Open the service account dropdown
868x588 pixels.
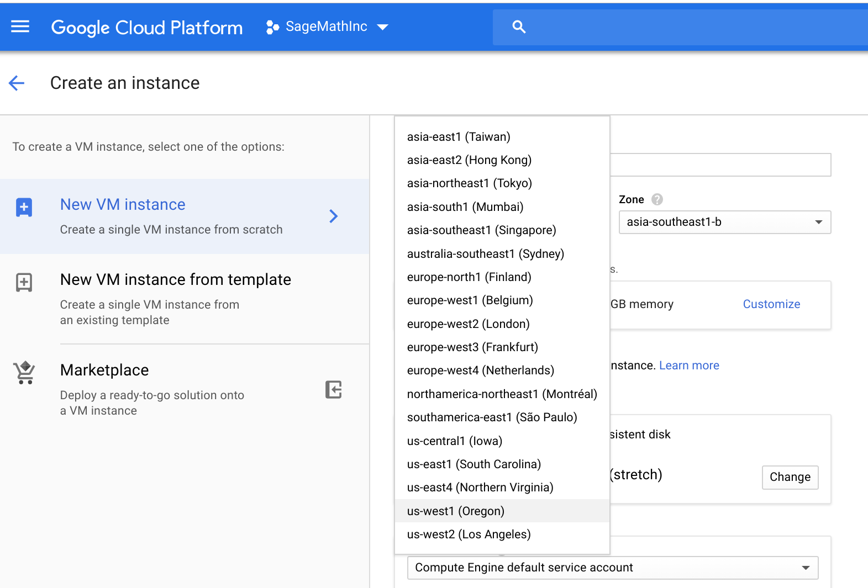[x=612, y=568]
